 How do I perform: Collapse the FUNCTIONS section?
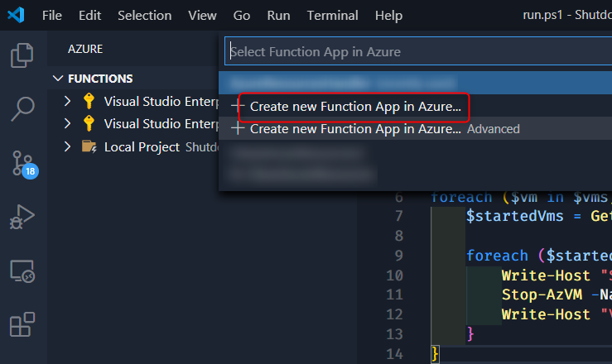[x=58, y=79]
